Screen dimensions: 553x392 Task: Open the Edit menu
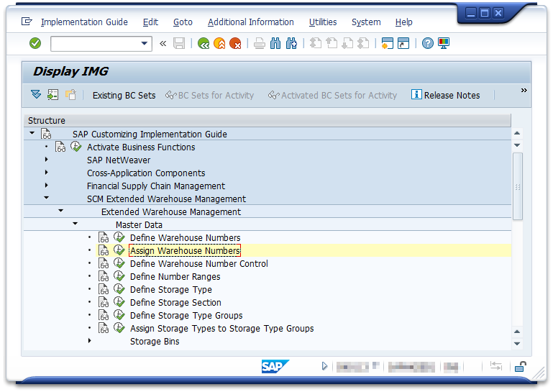[150, 22]
